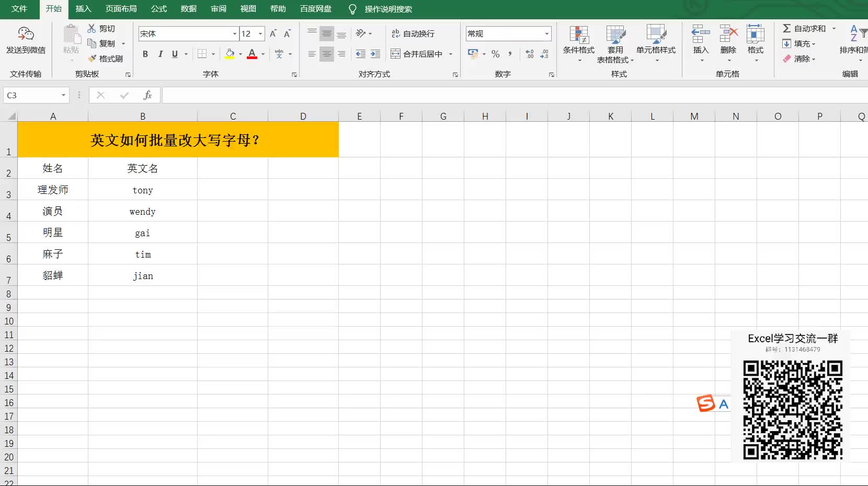868x486 pixels.
Task: Select column C header
Action: (x=233, y=116)
